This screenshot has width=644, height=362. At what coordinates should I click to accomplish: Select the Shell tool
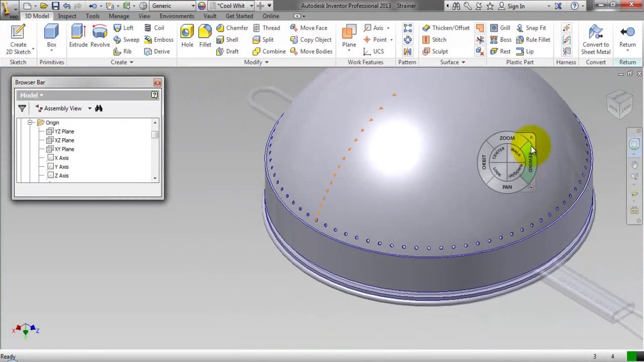coord(227,40)
